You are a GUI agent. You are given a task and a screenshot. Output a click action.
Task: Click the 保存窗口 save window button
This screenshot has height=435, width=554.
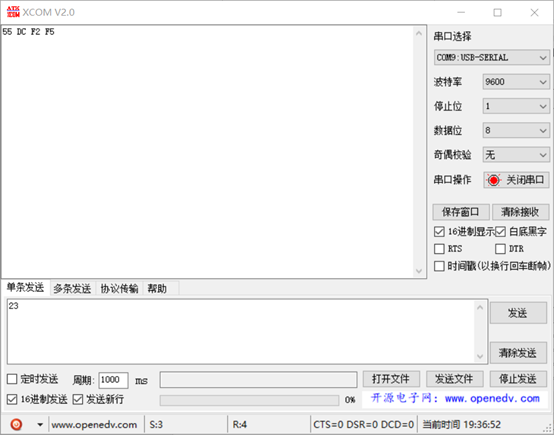coord(461,212)
